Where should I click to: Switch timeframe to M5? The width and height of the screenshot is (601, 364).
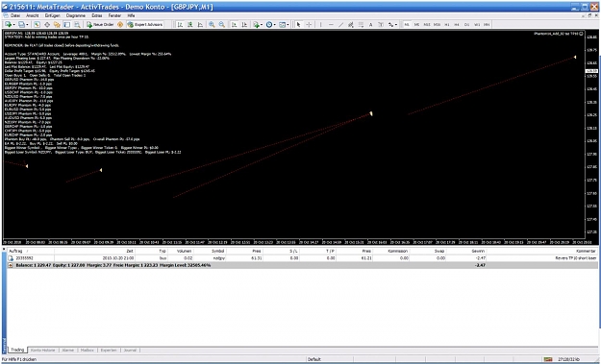[416, 25]
